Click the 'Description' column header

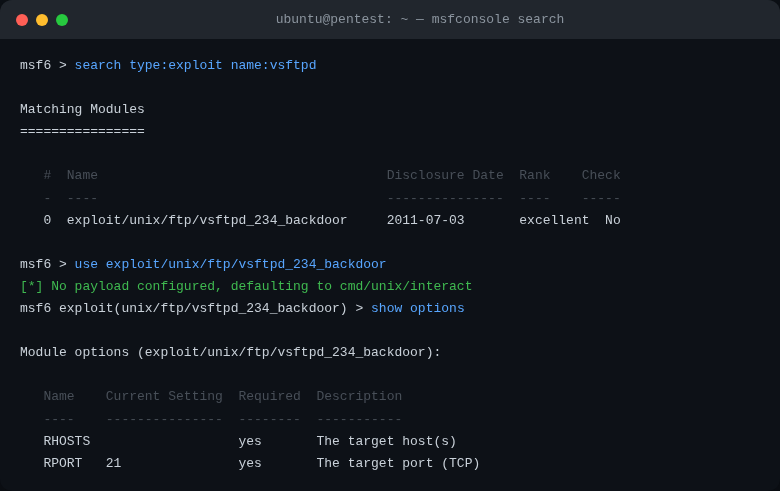(x=359, y=396)
